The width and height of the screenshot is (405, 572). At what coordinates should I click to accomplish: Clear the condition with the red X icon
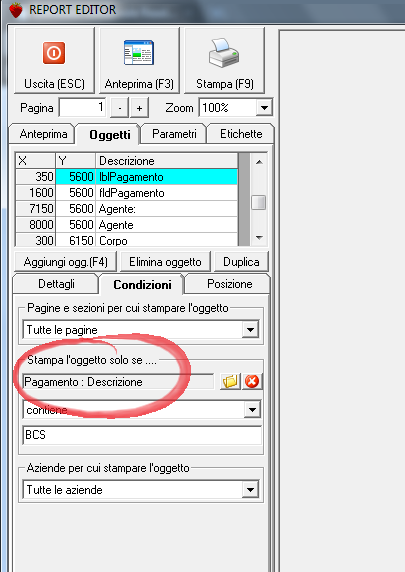pyautogui.click(x=252, y=382)
